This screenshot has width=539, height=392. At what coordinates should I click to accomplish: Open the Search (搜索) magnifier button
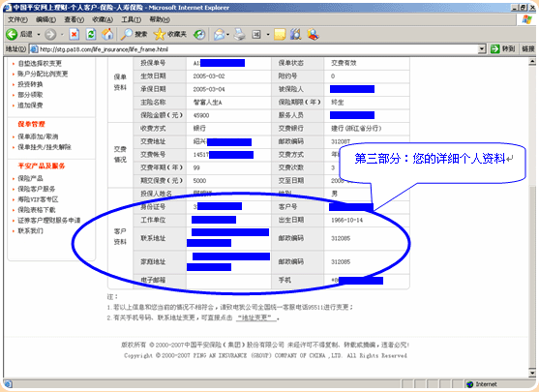tap(134, 34)
